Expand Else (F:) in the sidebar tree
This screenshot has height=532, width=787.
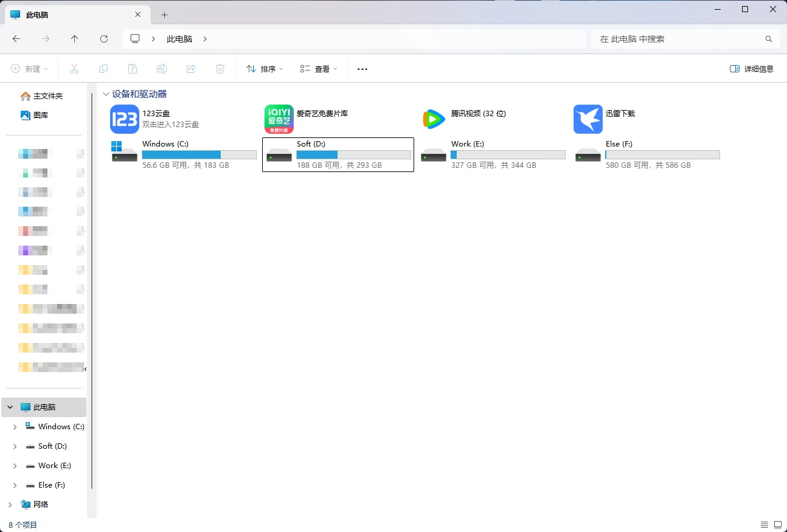pyautogui.click(x=15, y=486)
